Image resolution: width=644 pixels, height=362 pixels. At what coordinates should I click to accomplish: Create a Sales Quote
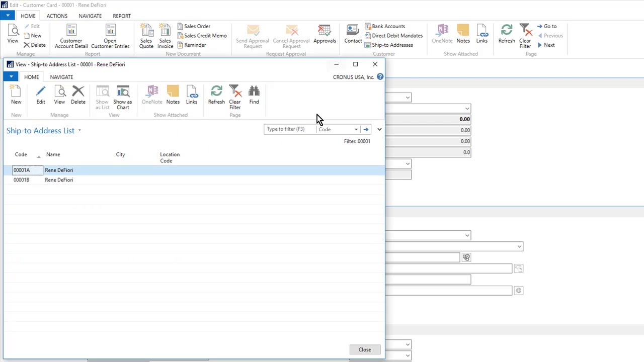click(146, 37)
